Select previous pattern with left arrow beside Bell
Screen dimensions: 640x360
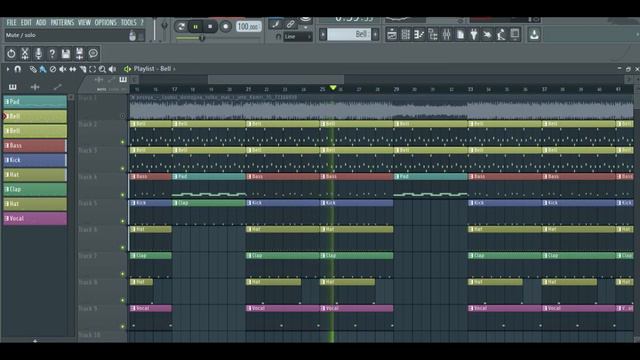coord(322,35)
